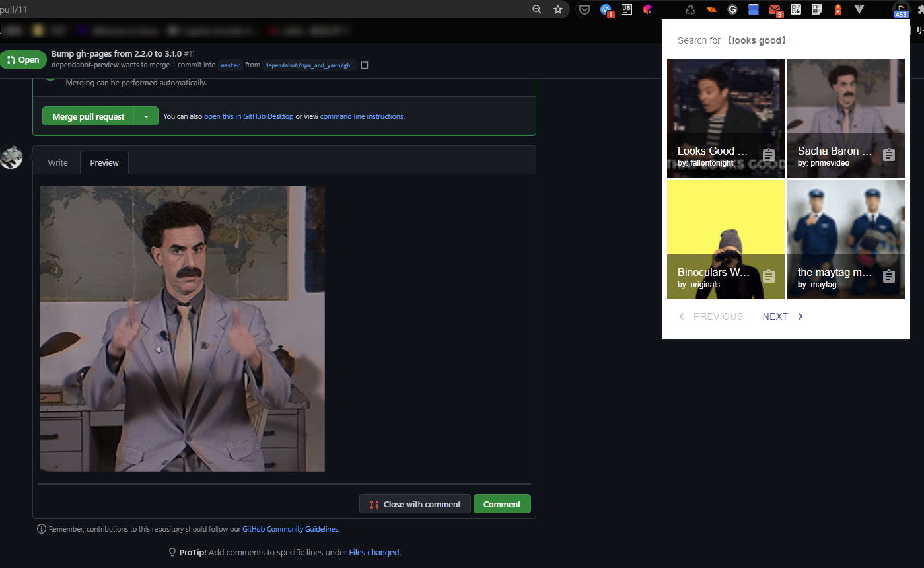Switch to the Write tab
Viewport: 924px width, 568px height.
pos(57,162)
